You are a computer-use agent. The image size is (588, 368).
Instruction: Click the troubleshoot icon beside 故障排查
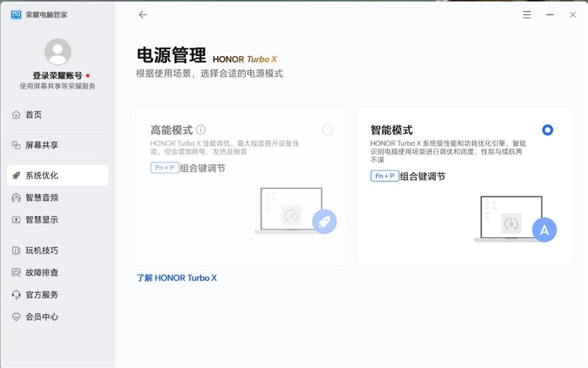[16, 272]
